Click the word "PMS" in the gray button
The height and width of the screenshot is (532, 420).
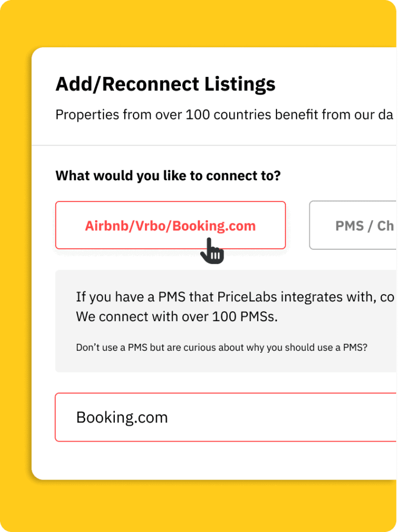coord(349,226)
